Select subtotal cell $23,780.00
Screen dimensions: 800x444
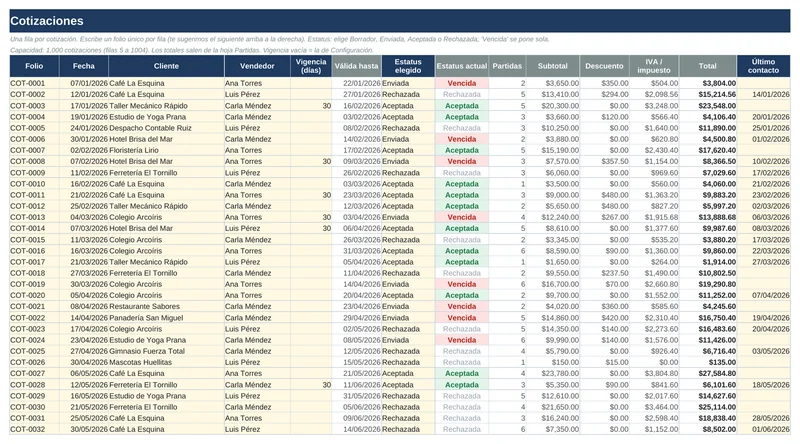553,374
